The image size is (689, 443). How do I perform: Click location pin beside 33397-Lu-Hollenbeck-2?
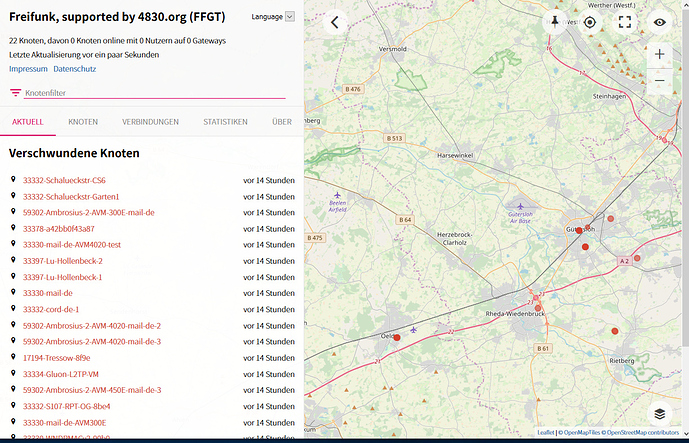pyautogui.click(x=13, y=260)
